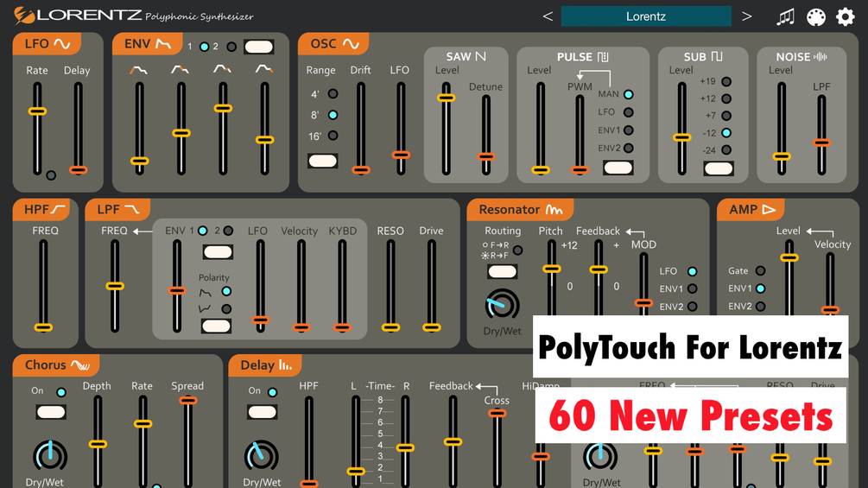Click the Resonator Routing button
This screenshot has height=488, width=868.
(x=502, y=272)
